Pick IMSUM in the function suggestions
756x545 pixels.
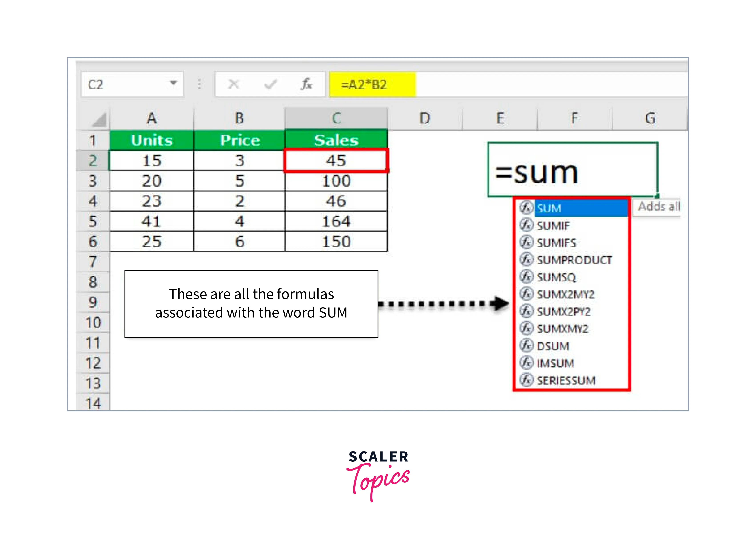[x=555, y=363]
